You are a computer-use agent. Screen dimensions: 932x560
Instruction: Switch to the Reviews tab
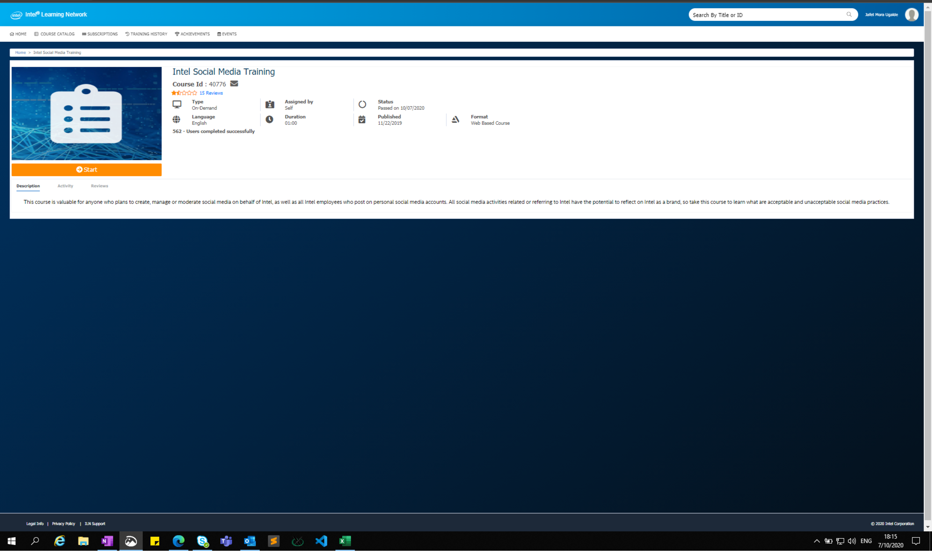99,186
